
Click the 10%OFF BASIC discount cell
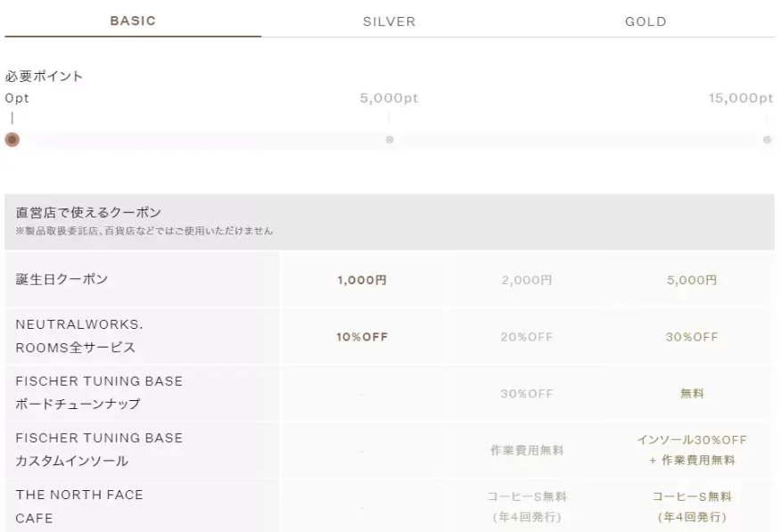(x=361, y=337)
